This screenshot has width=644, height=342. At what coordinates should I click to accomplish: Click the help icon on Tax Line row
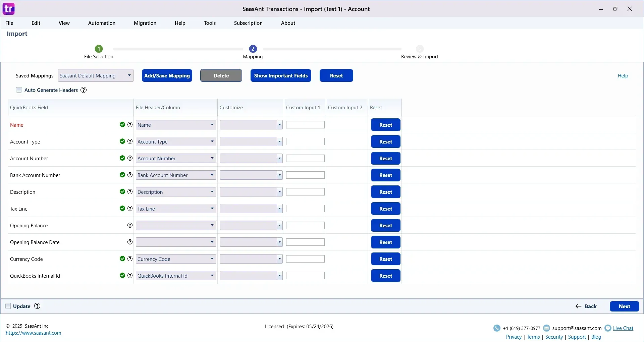[130, 209]
